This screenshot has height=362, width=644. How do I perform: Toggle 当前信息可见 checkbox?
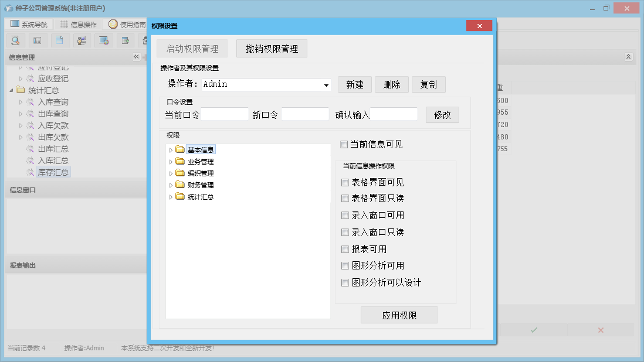(x=344, y=144)
